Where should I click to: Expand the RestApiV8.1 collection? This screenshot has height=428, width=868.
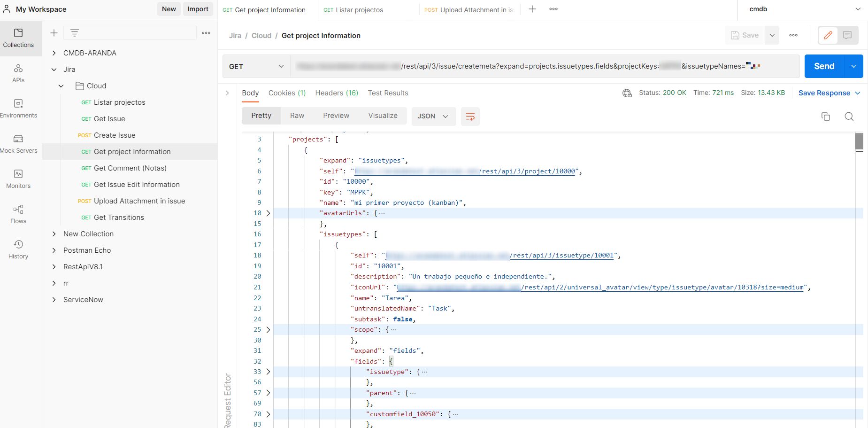[54, 267]
